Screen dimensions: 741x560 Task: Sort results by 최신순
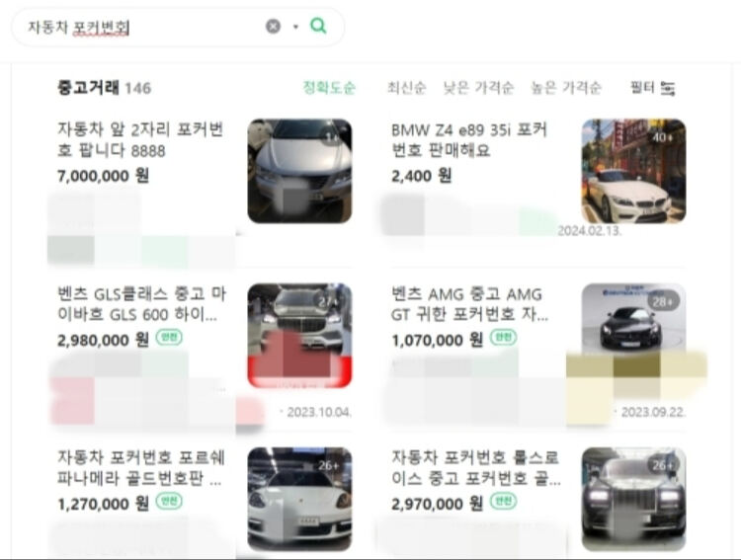pos(406,88)
